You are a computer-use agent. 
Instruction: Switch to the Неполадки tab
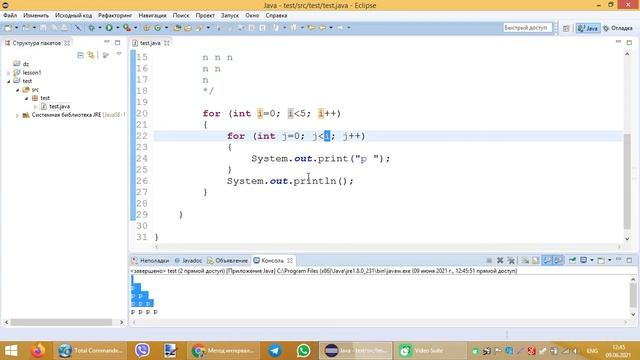point(150,260)
